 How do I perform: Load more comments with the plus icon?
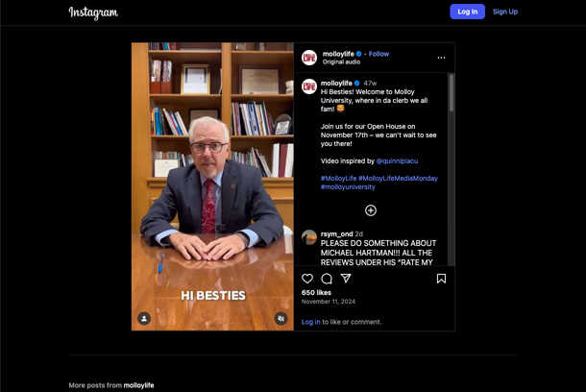pos(371,210)
